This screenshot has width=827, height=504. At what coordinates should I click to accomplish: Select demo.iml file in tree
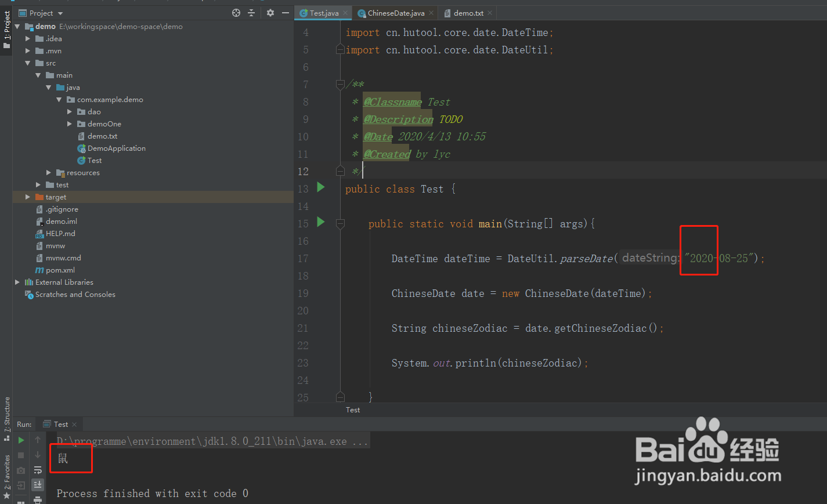[x=61, y=222]
